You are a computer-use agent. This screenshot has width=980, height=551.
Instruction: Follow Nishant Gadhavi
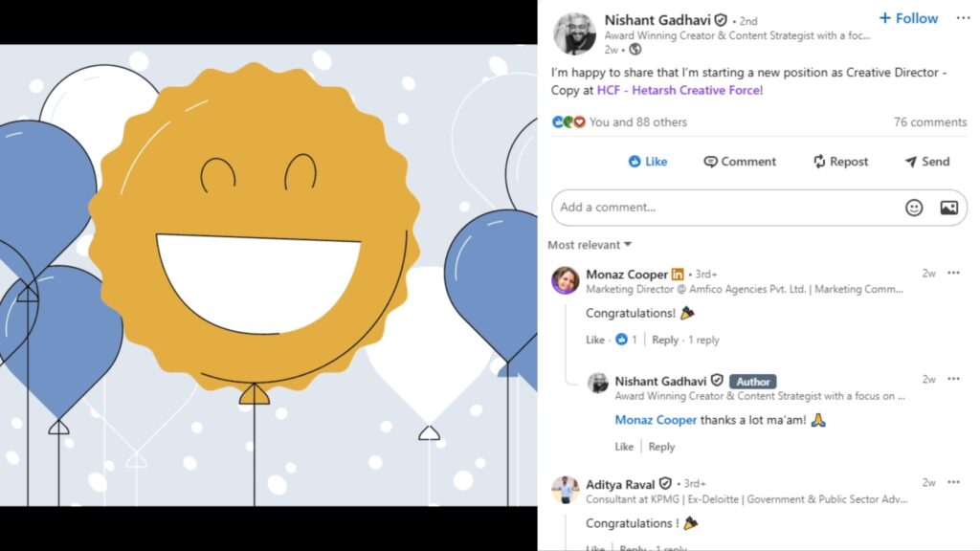(908, 18)
